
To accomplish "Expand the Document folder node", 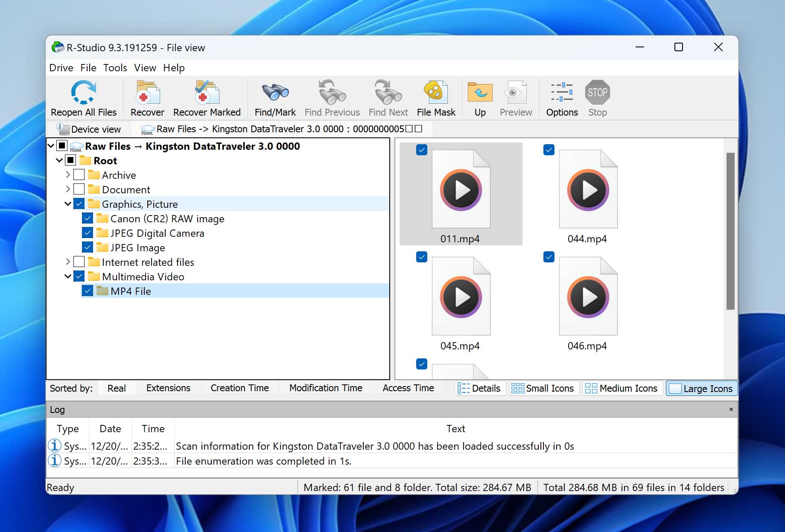I will [68, 189].
